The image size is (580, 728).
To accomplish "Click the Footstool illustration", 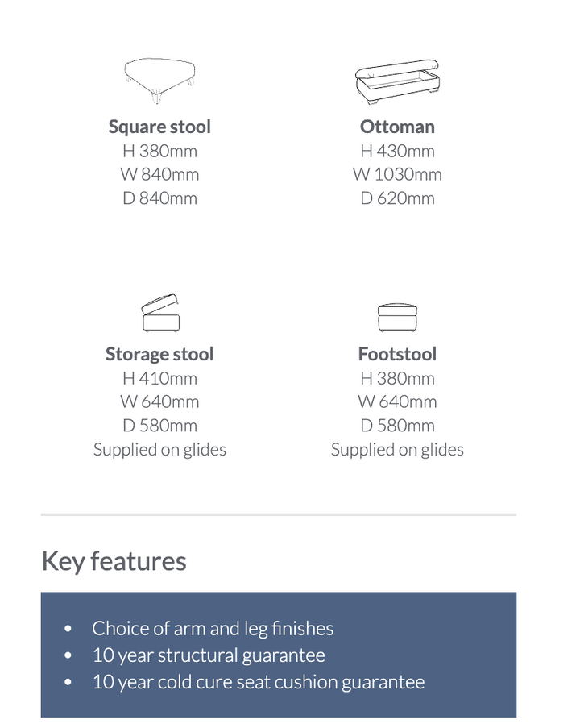I will tap(398, 317).
